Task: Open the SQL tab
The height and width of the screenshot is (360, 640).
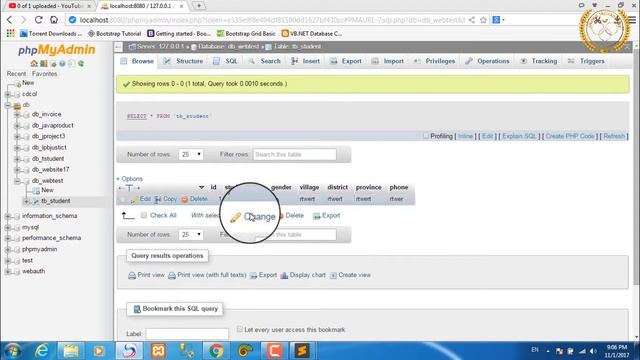Action: pyautogui.click(x=226, y=61)
